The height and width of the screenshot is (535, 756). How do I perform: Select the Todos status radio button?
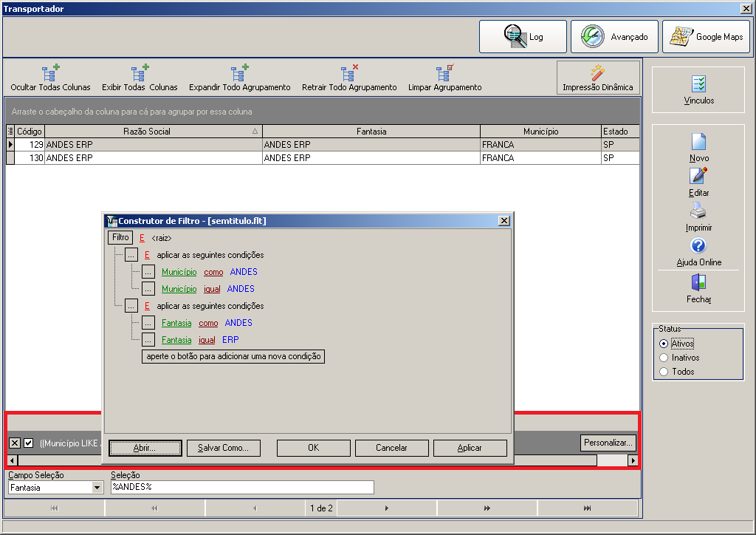tap(664, 372)
